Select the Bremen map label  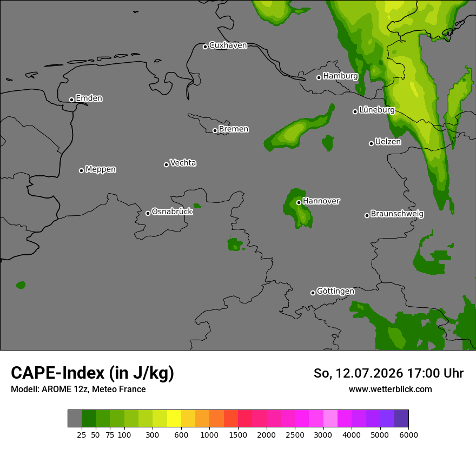234,129
